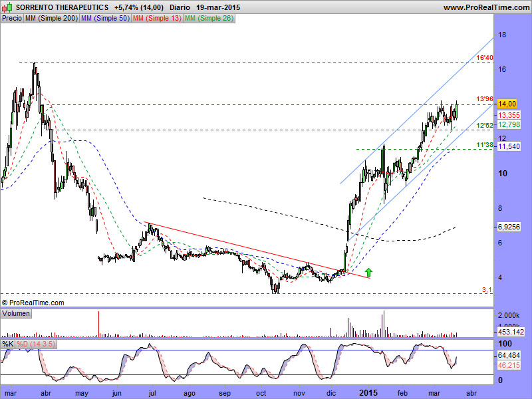Click the 6,9256 moving average value tag
The height and width of the screenshot is (399, 532).
509,227
